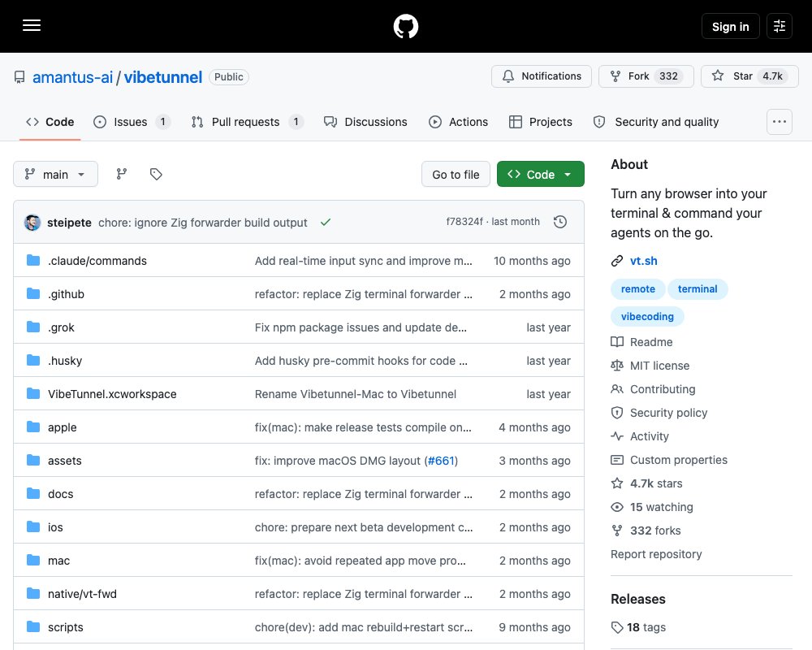The width and height of the screenshot is (812, 650).
Task: Open the Discussions tab
Action: click(x=365, y=122)
